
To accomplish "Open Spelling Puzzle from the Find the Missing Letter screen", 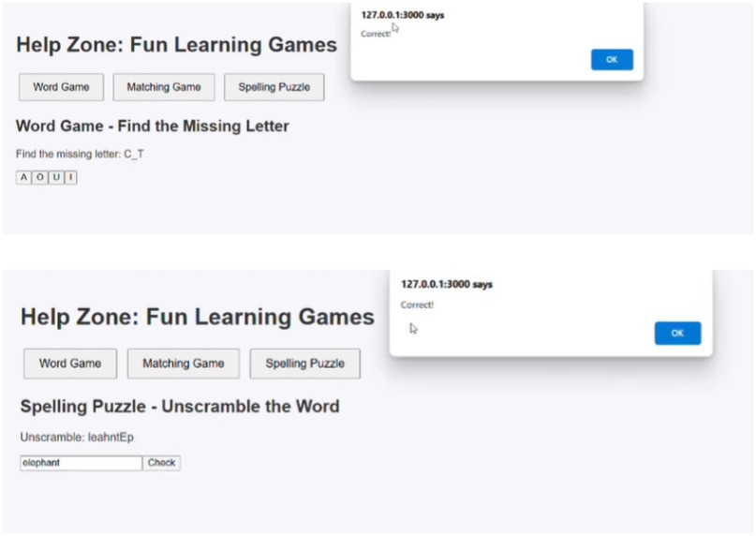I will (274, 87).
